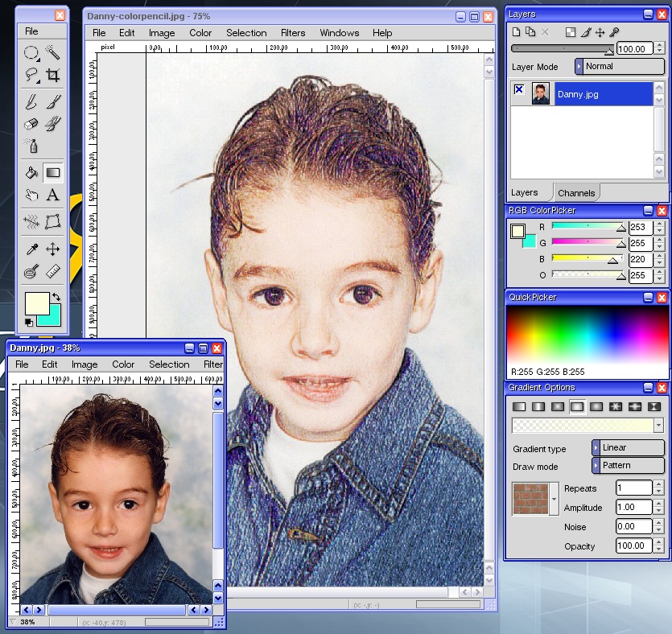
Task: Select the Clone stamp tool
Action: pos(53,124)
